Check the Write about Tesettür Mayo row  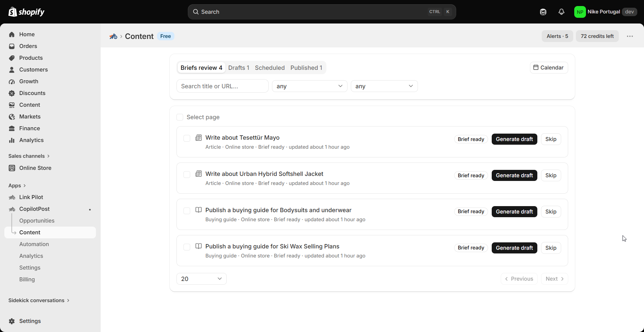pyautogui.click(x=187, y=138)
